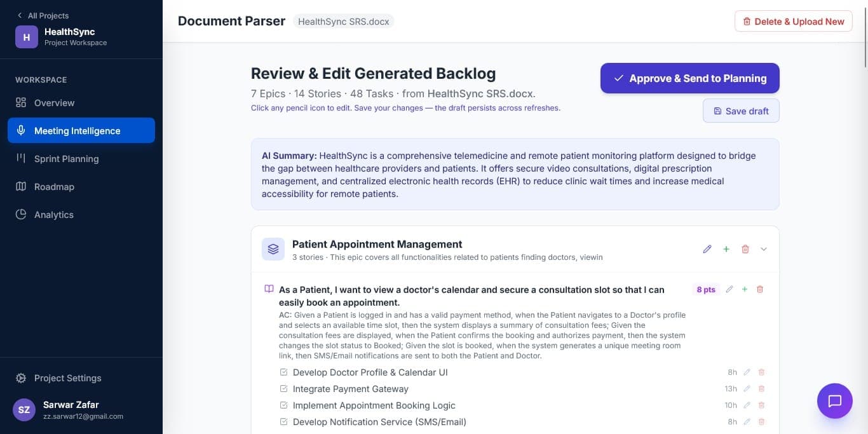Delete Develop Doctor Profile & Calendar UI task
Image resolution: width=868 pixels, height=434 pixels.
(761, 372)
